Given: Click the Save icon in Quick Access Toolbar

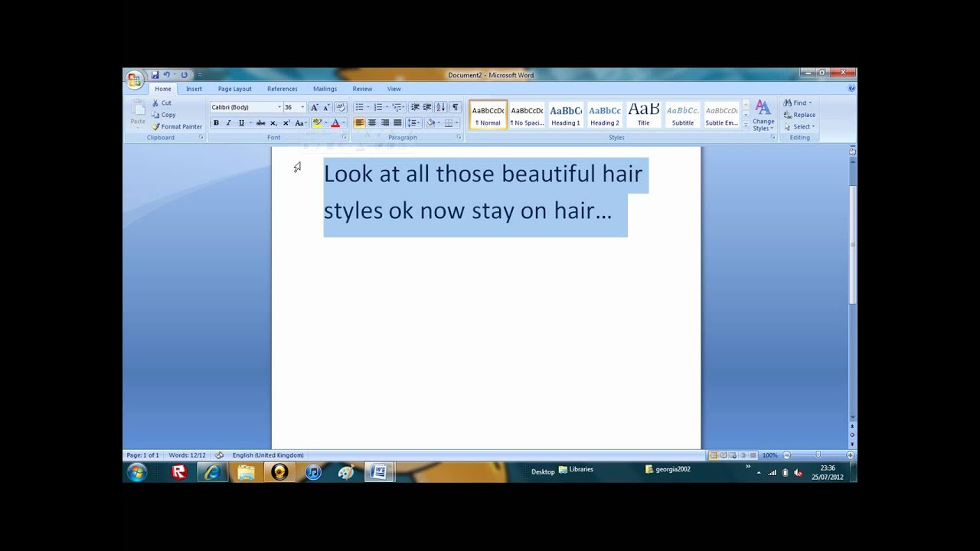Looking at the screenshot, I should pyautogui.click(x=155, y=75).
